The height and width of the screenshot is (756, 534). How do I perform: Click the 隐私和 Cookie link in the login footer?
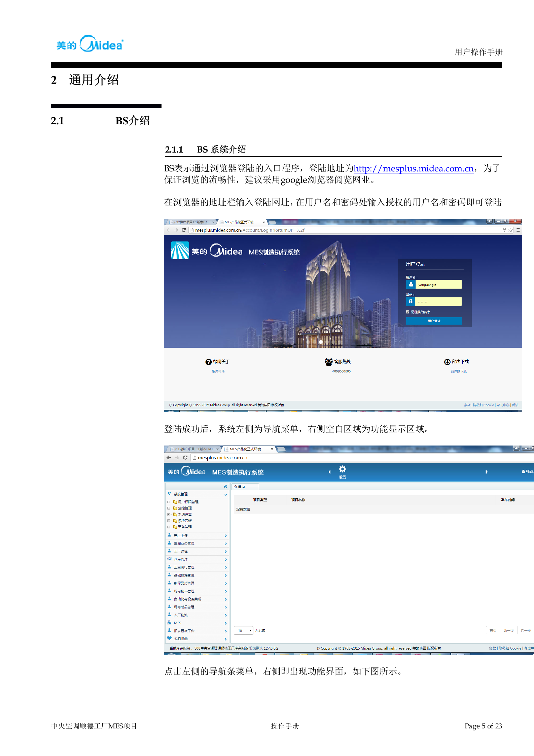point(484,405)
